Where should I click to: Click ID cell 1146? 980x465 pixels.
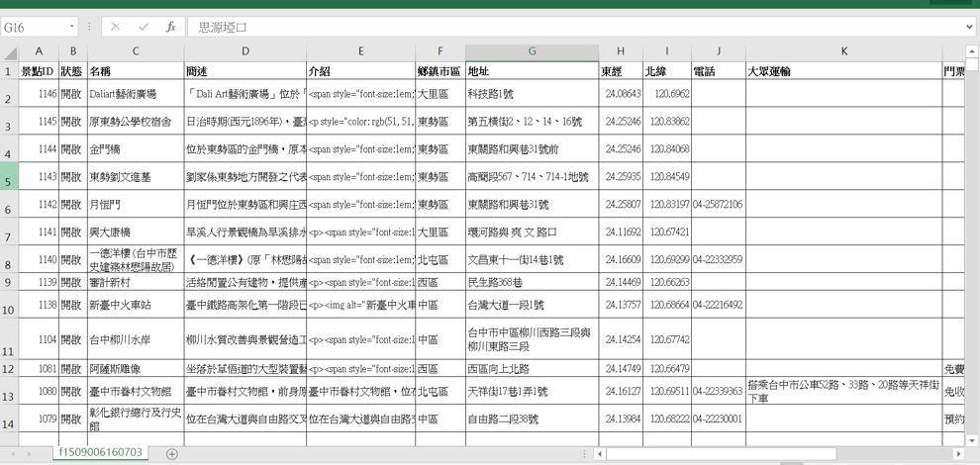pos(39,94)
